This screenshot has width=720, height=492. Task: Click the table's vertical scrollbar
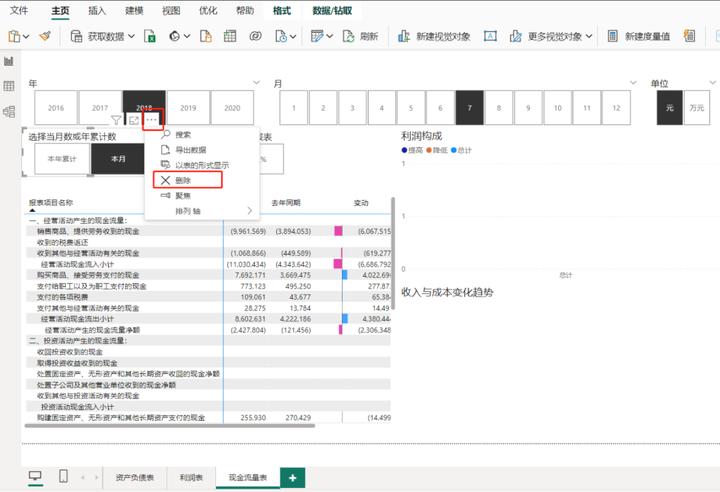click(393, 253)
